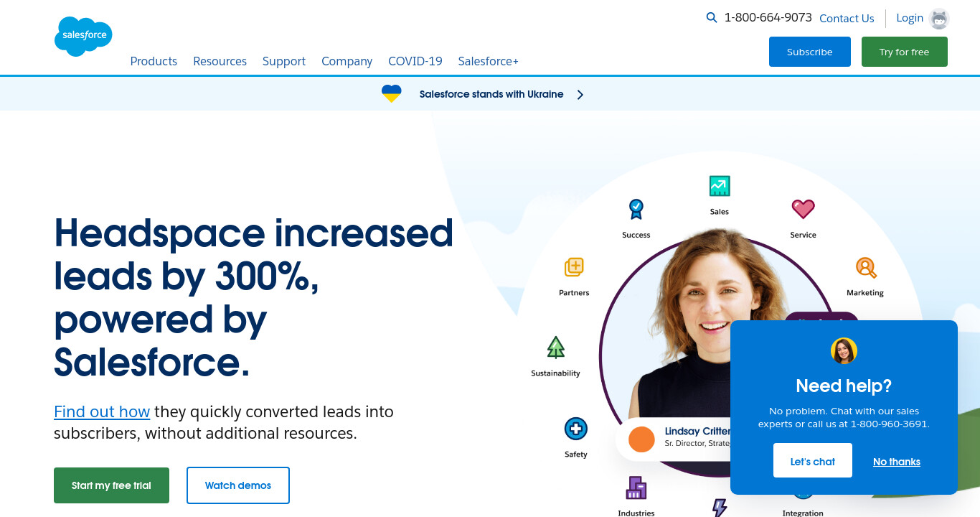Click the chat agent avatar in help popup
The width and height of the screenshot is (980, 517).
tap(844, 351)
